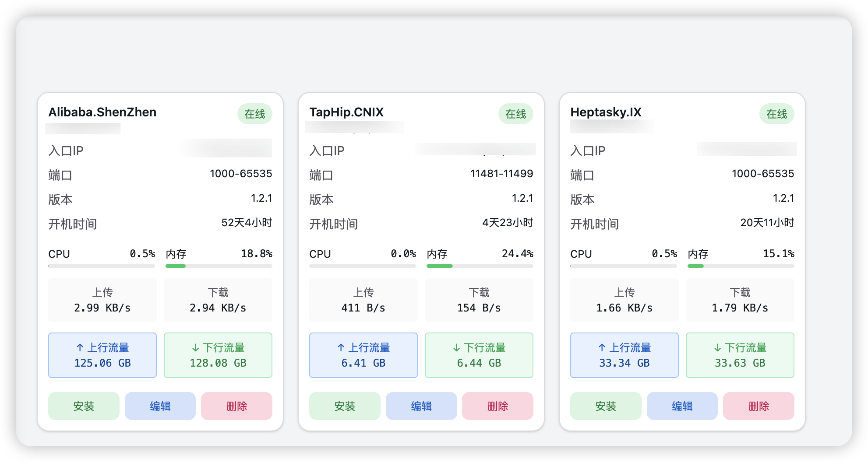Click the memory usage bar on TapHip.CNIX

click(x=480, y=266)
